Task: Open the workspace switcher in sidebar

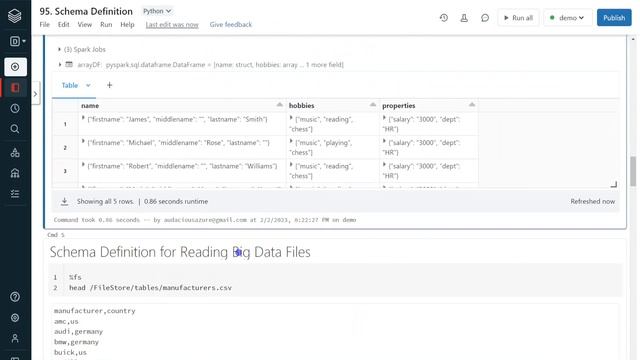Action: (18, 41)
